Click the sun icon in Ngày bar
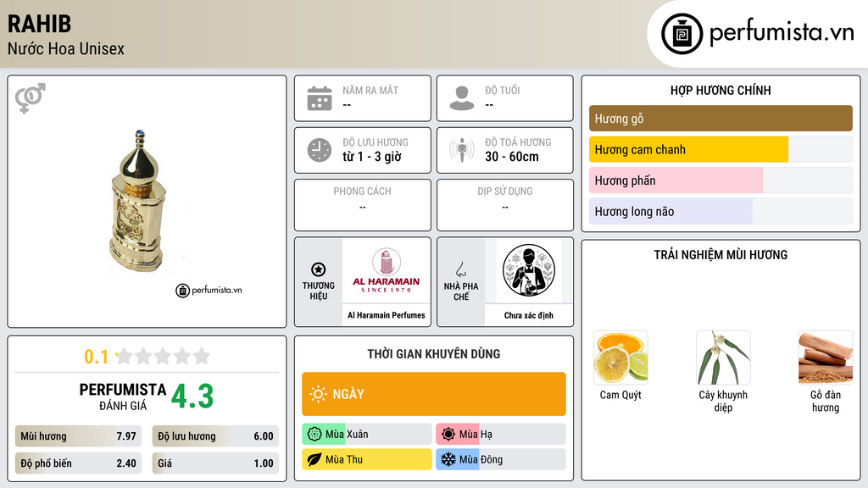This screenshot has height=488, width=868. click(x=319, y=394)
